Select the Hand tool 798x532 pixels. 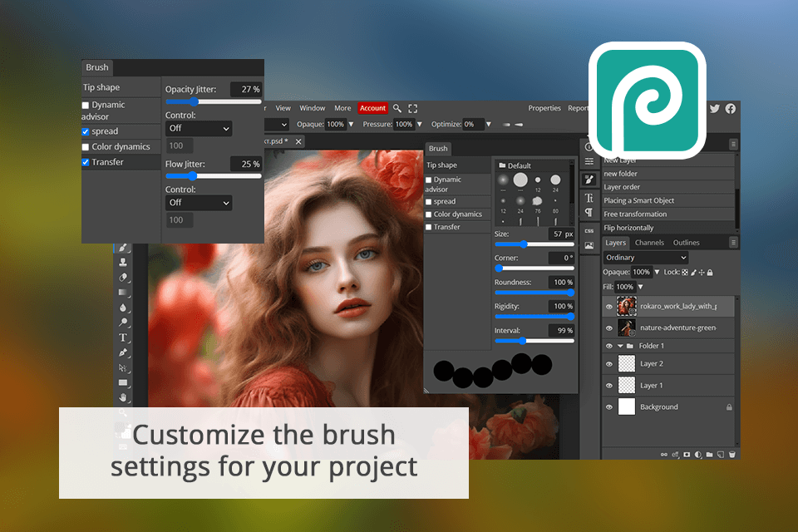click(123, 397)
